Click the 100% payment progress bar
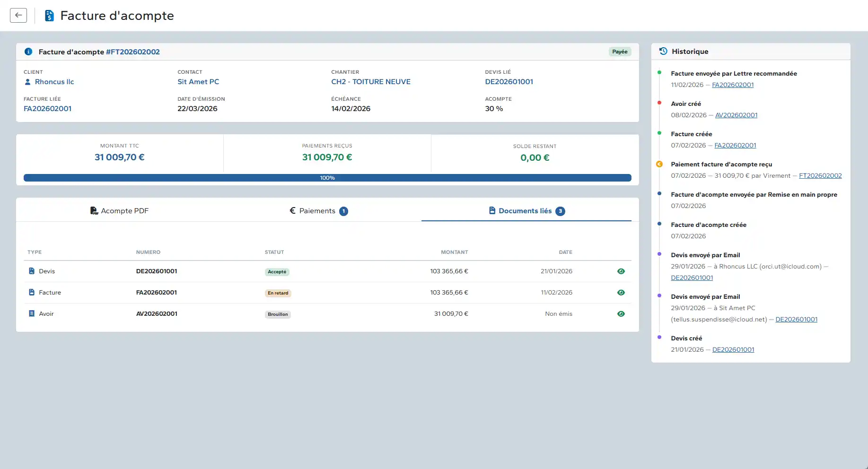Screen dimensions: 868x469 pos(327,178)
